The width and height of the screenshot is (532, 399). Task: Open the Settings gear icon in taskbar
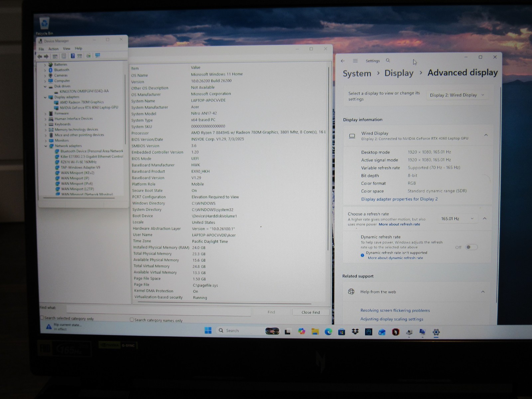[x=436, y=332]
